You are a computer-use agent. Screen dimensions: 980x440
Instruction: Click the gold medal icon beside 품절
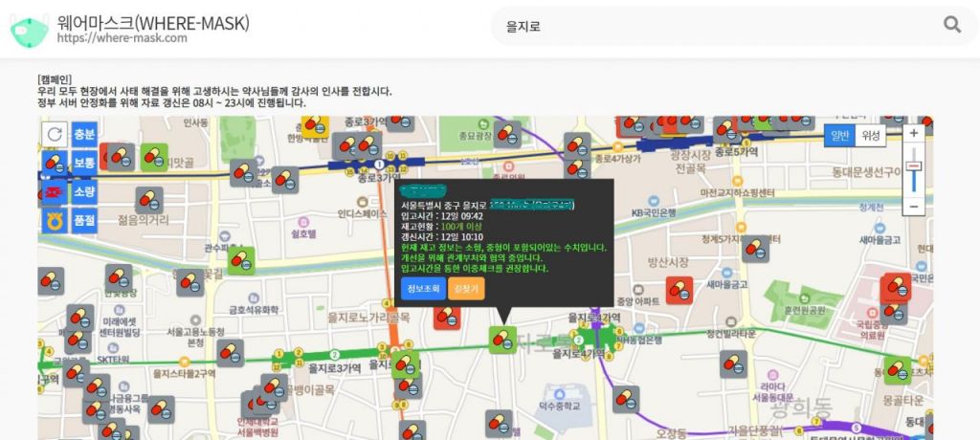click(x=56, y=221)
